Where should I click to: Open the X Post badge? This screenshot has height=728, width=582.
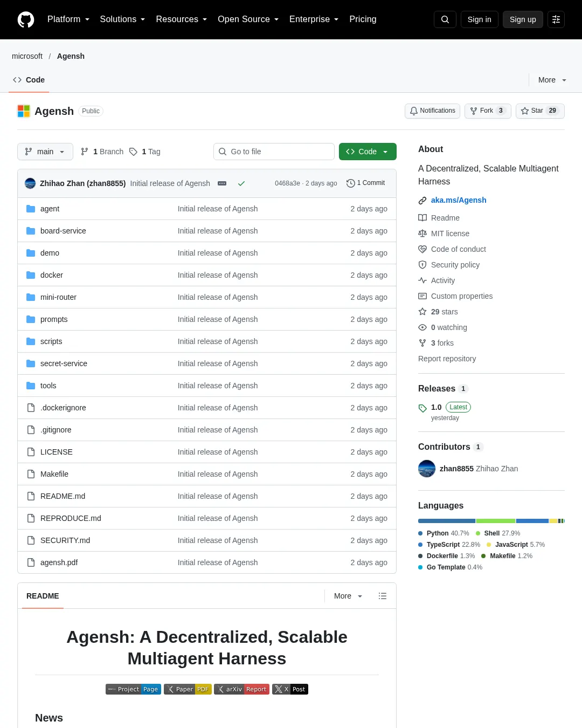tap(290, 689)
